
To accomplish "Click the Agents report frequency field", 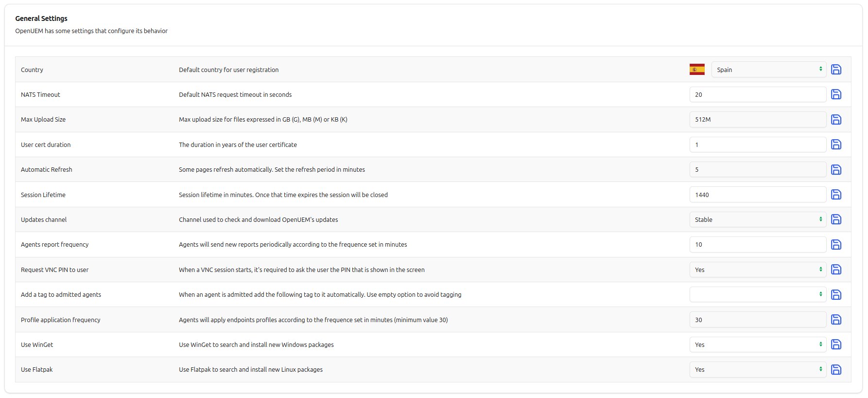I will click(x=758, y=244).
